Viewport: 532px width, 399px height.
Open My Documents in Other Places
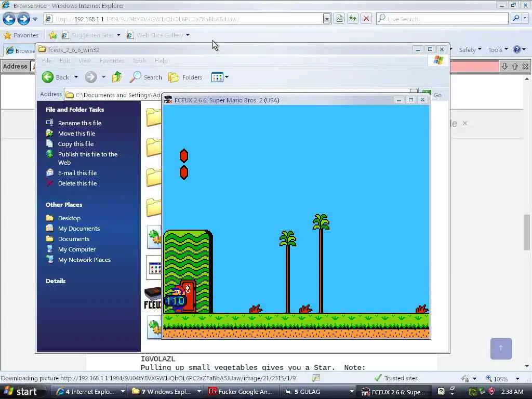click(79, 229)
